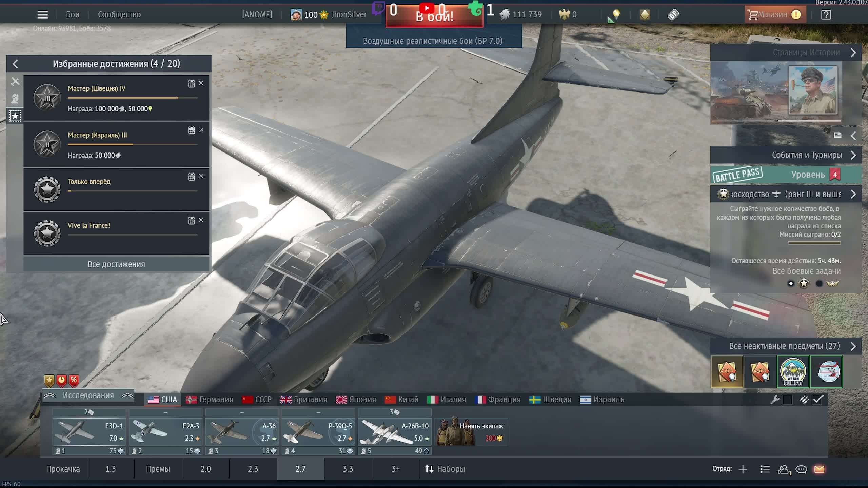Open the mail envelope icon
The width and height of the screenshot is (868, 488).
point(819,469)
